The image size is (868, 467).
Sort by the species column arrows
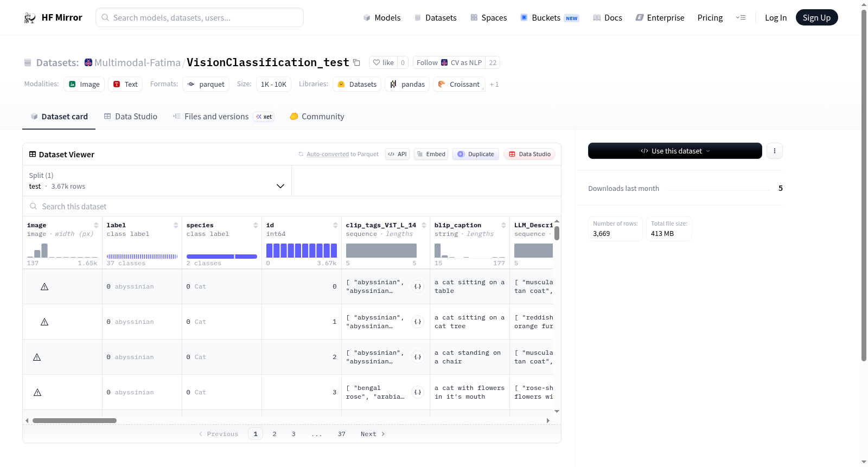click(256, 225)
